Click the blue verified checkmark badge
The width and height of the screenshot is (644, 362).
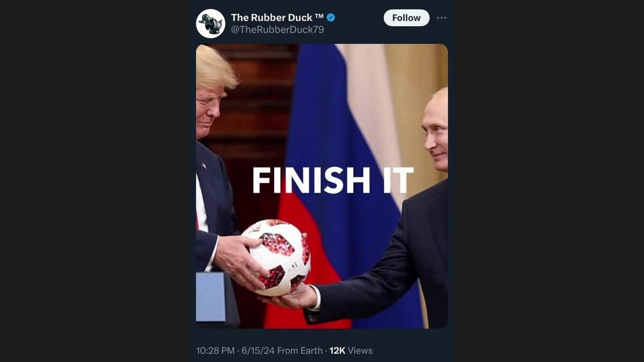tap(331, 18)
